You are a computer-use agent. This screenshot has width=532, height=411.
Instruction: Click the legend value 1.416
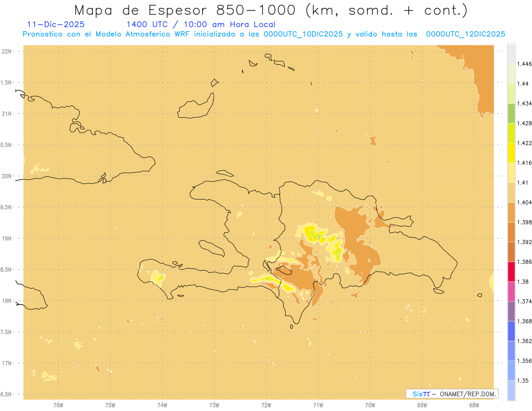pos(524,163)
